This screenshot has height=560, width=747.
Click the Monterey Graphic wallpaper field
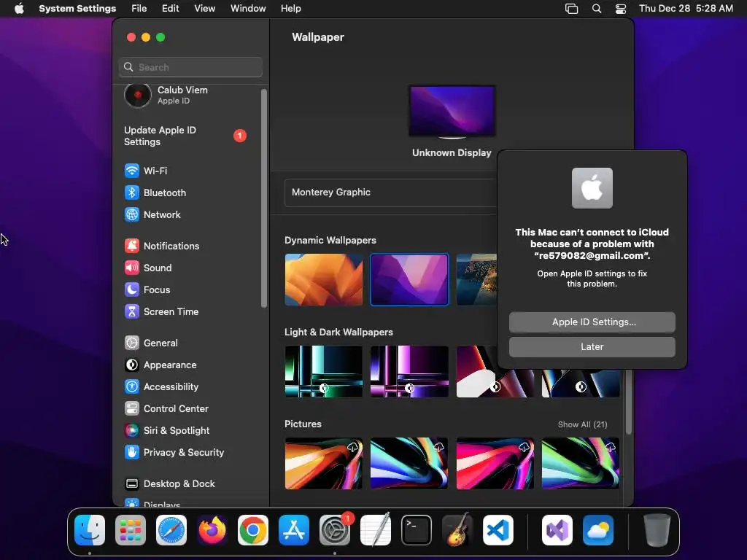[391, 192]
